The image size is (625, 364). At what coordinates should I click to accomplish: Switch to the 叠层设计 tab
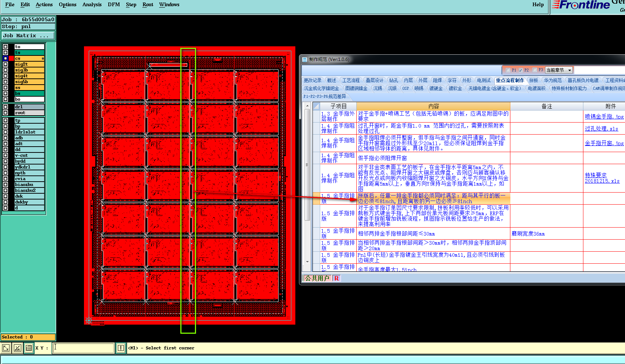pyautogui.click(x=375, y=80)
